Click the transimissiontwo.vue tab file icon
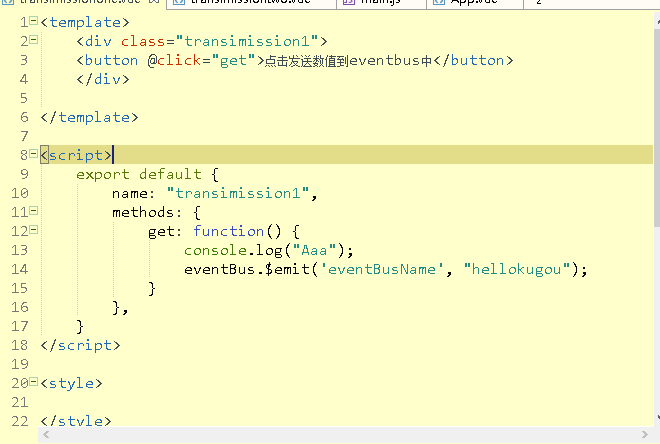The image size is (660, 444). [x=177, y=3]
